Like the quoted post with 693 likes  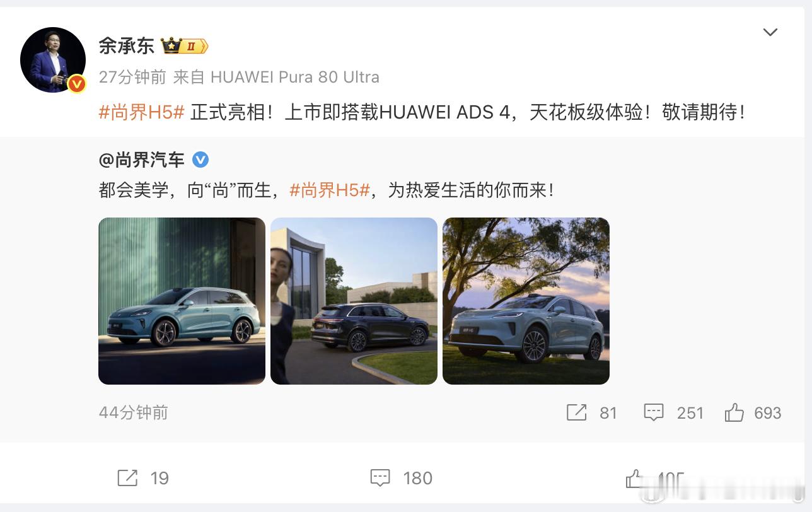point(734,412)
